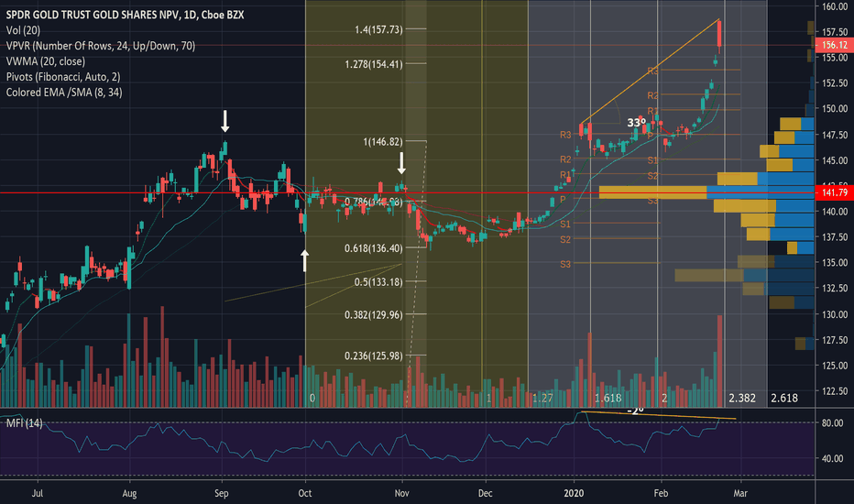Screen dimensions: 854x504
Task: Click the 1.278(154.41) Fibonacci level label
Action: pos(374,64)
